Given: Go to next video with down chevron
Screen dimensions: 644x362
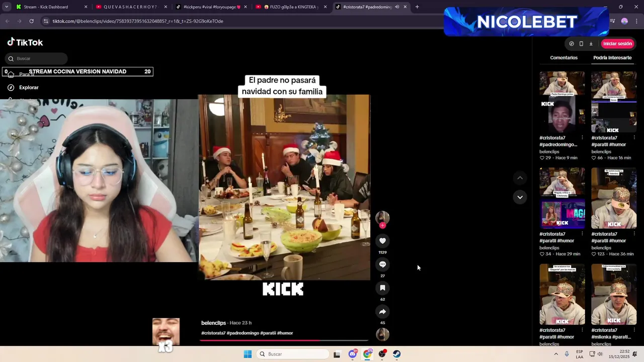Looking at the screenshot, I should click(520, 197).
